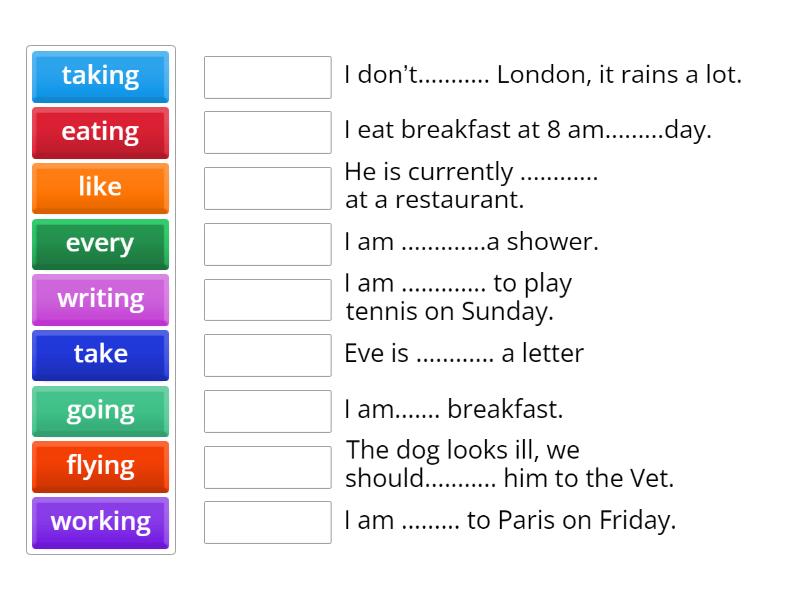Pick the red 'eating' word tile

[100, 132]
